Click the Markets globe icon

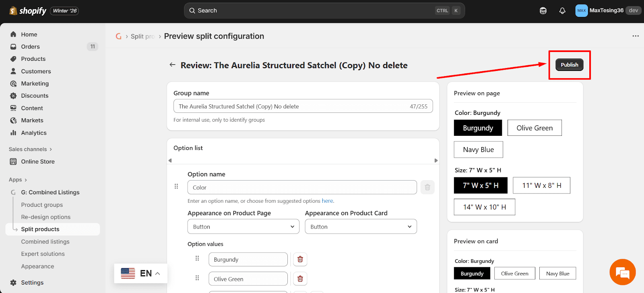[x=13, y=120]
